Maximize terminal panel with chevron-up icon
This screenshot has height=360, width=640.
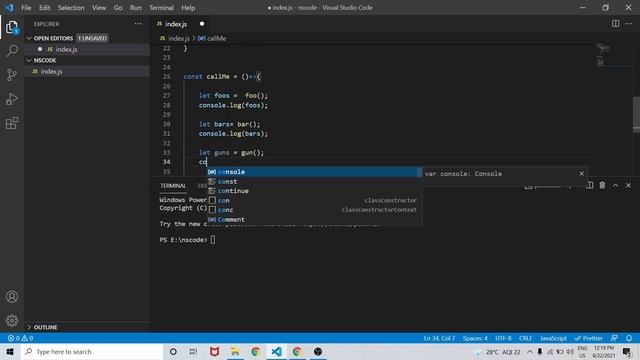pos(616,185)
